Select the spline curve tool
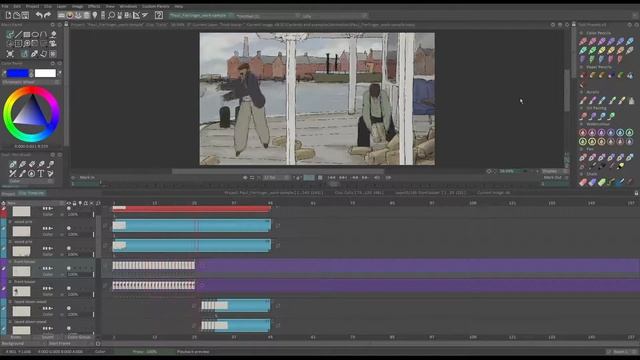The width and height of the screenshot is (640, 360). pos(44,34)
